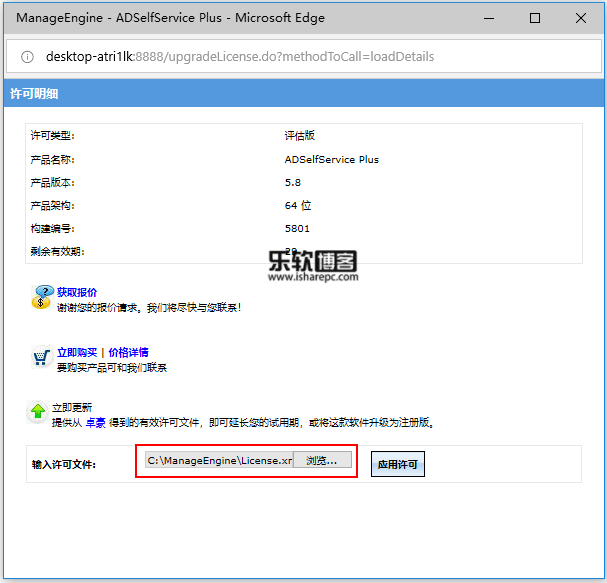Select the ADSelfService Plus product name value
Image resolution: width=607 pixels, height=583 pixels.
pos(331,159)
